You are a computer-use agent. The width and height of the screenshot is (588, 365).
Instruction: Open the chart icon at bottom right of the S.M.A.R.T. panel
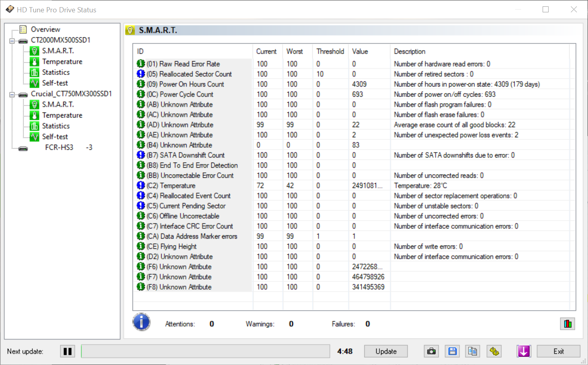pyautogui.click(x=568, y=324)
